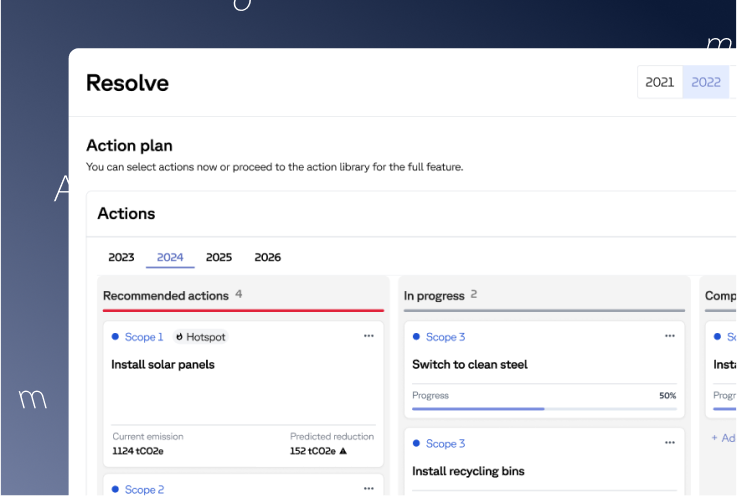
Task: Switch to the 2026 actions tab
Action: click(x=268, y=257)
